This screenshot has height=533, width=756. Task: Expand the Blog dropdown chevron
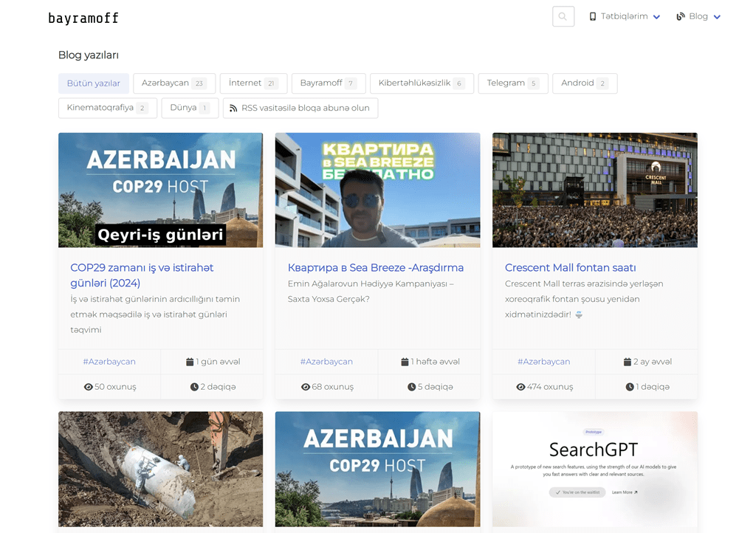click(717, 17)
